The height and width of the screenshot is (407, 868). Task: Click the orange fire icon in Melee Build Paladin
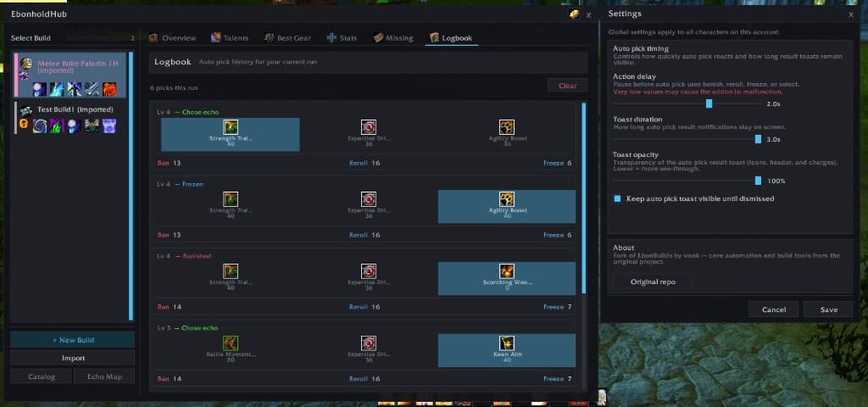pos(109,88)
